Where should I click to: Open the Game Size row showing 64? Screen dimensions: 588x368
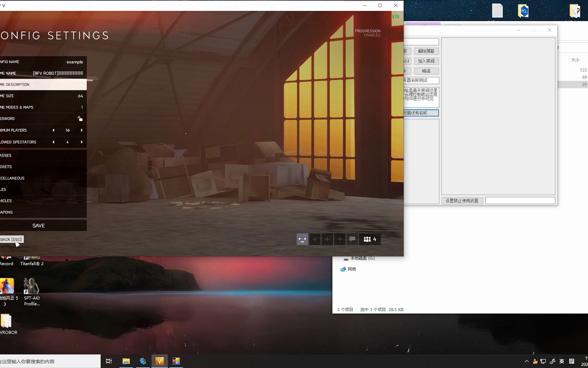coord(43,96)
